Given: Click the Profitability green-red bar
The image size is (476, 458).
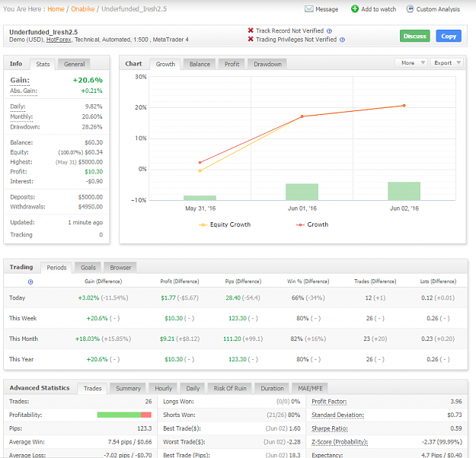Looking at the screenshot, I should (124, 415).
